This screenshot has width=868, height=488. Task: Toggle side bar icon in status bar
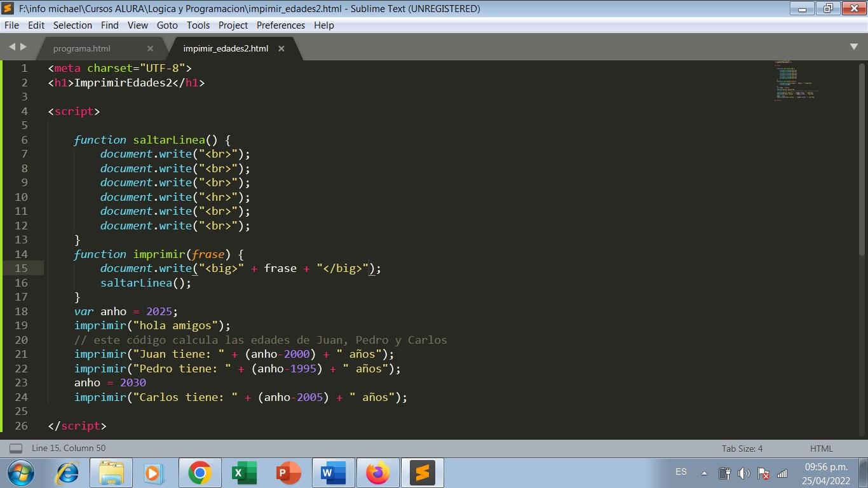(x=16, y=449)
